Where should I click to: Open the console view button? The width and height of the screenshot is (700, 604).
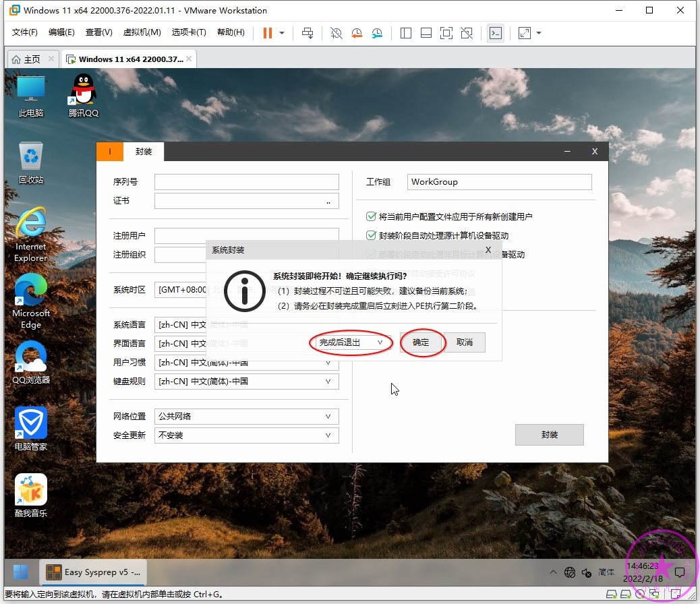point(496,33)
